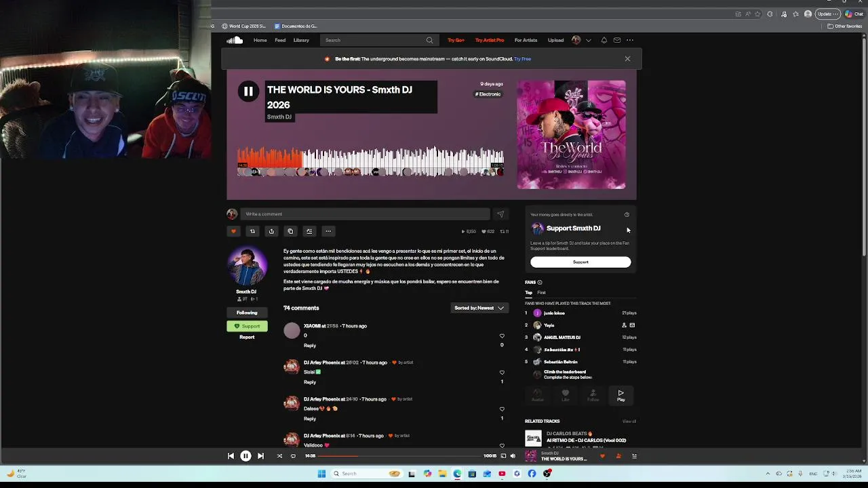Click the SoundCloud logo in the header

tap(235, 40)
